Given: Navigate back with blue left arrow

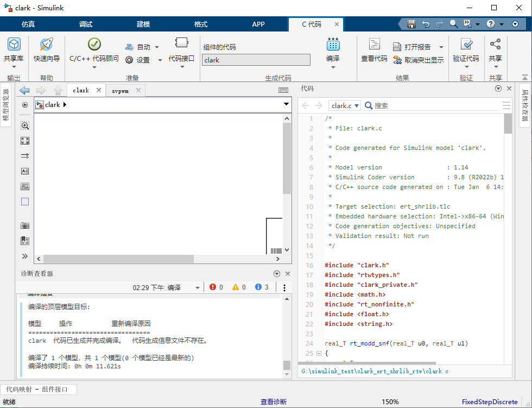Looking at the screenshot, I should (x=25, y=90).
